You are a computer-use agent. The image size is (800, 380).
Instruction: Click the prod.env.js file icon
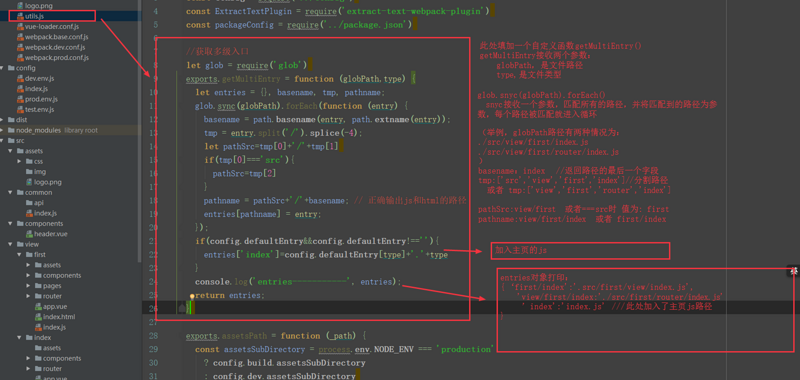tap(20, 99)
